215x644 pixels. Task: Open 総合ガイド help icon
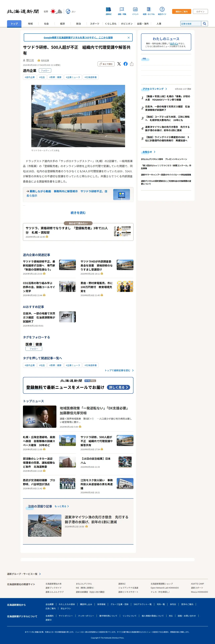(162, 11)
